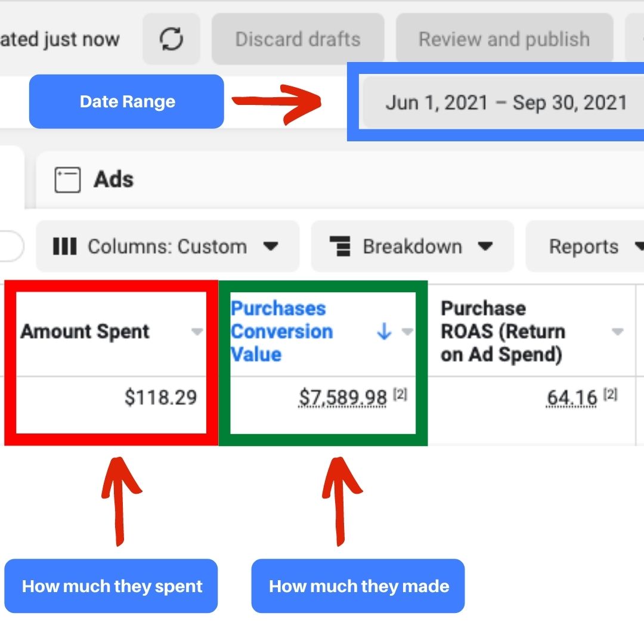
Task: Expand the Breakdown dropdown
Action: (x=412, y=246)
